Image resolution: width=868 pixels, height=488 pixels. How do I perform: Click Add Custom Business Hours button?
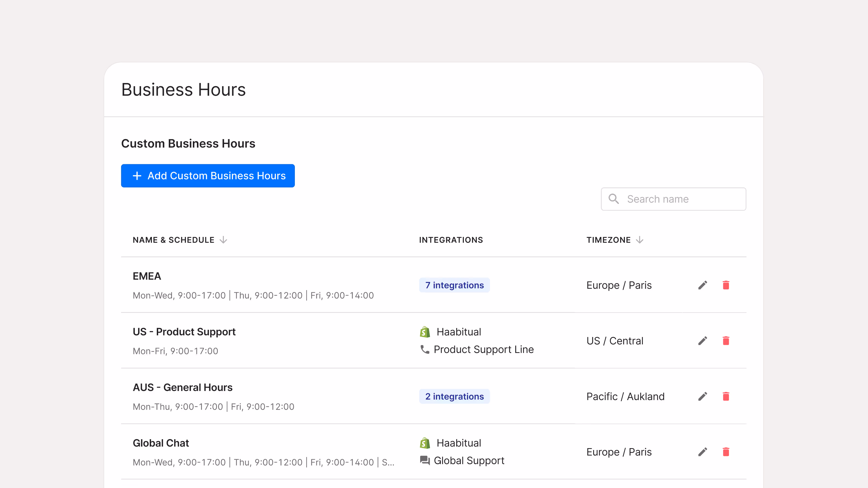(x=208, y=176)
